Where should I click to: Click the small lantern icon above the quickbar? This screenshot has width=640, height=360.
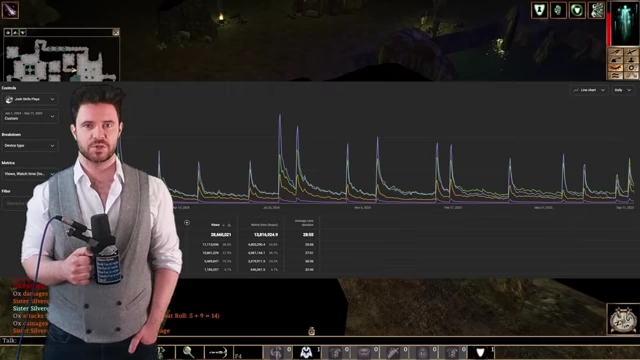pos(311,331)
